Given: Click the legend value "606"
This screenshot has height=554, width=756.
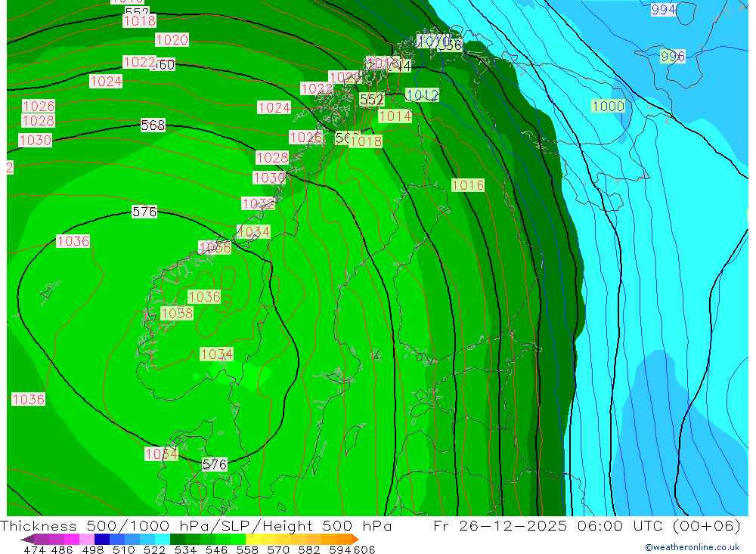Looking at the screenshot, I should (x=364, y=549).
